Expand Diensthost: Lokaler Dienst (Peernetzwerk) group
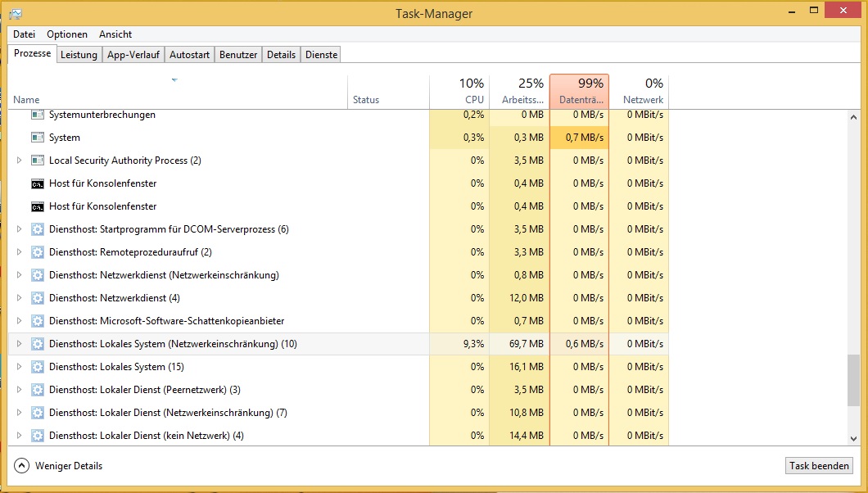 20,390
